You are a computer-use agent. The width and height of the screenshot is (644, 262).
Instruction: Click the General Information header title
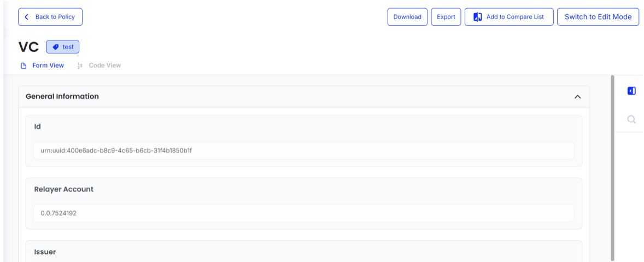[x=62, y=97]
